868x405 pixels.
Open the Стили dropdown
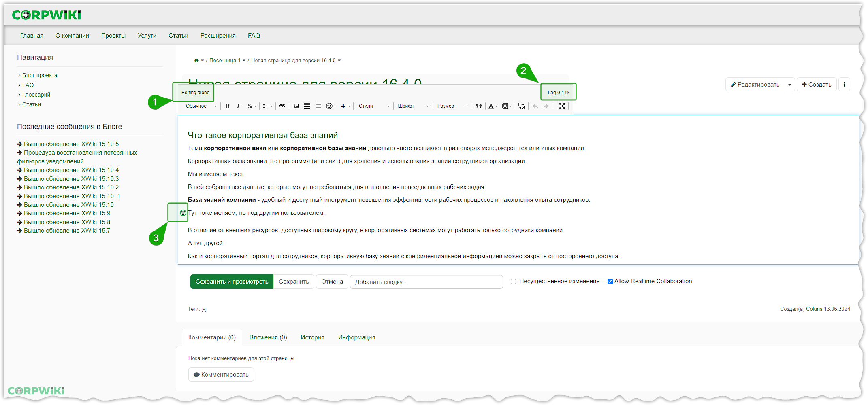374,106
